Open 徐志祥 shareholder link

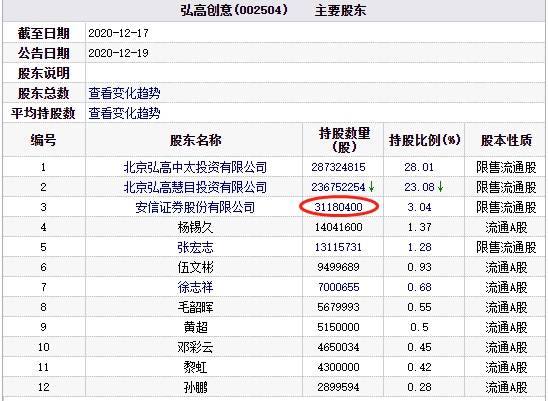[x=195, y=287]
